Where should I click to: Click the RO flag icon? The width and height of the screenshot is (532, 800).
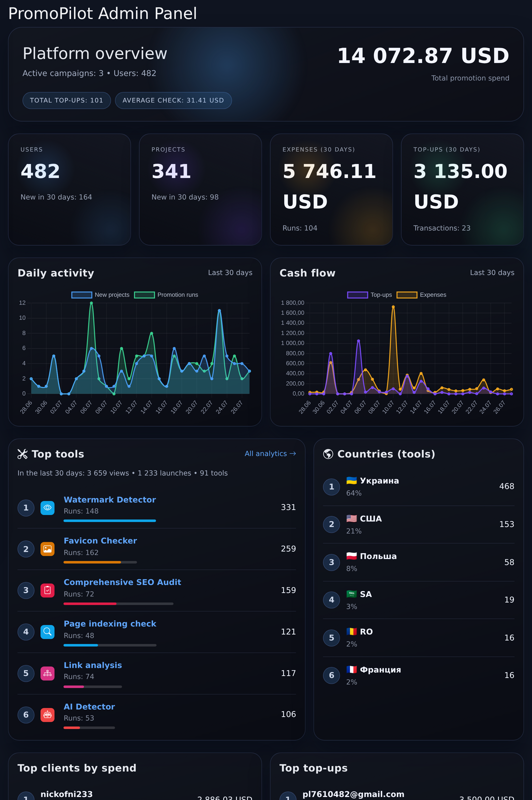coord(351,632)
